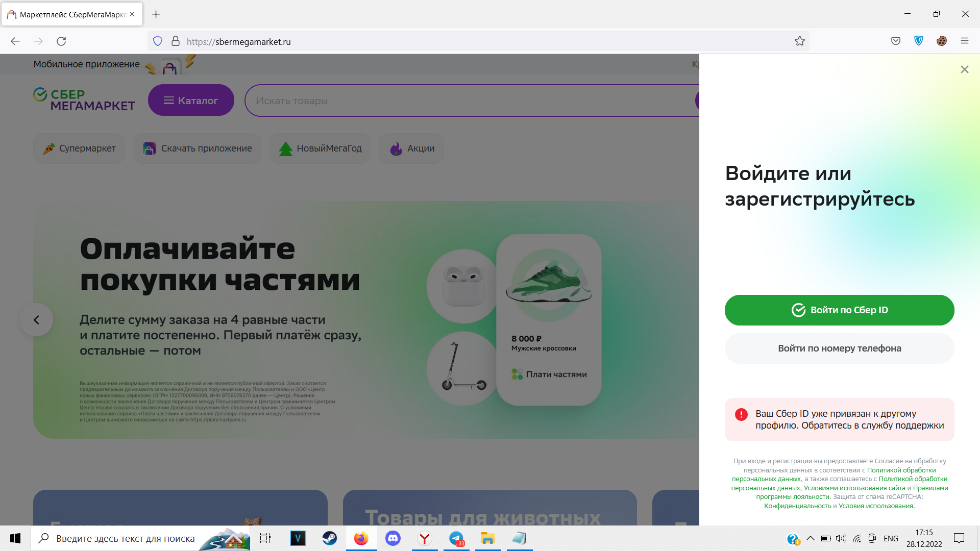Click the Оплачивайте покупки частями banner
Screen dimensions: 980x551
click(x=366, y=320)
